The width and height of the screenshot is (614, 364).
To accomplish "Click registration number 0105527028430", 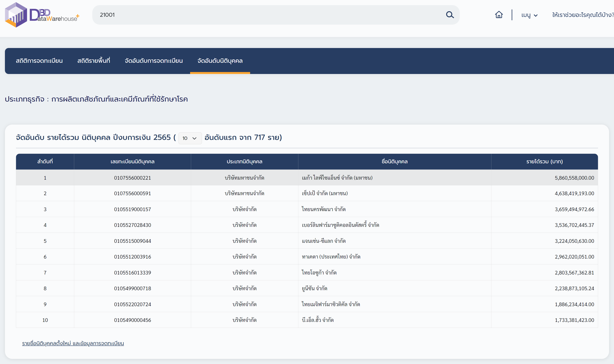I will pyautogui.click(x=132, y=225).
